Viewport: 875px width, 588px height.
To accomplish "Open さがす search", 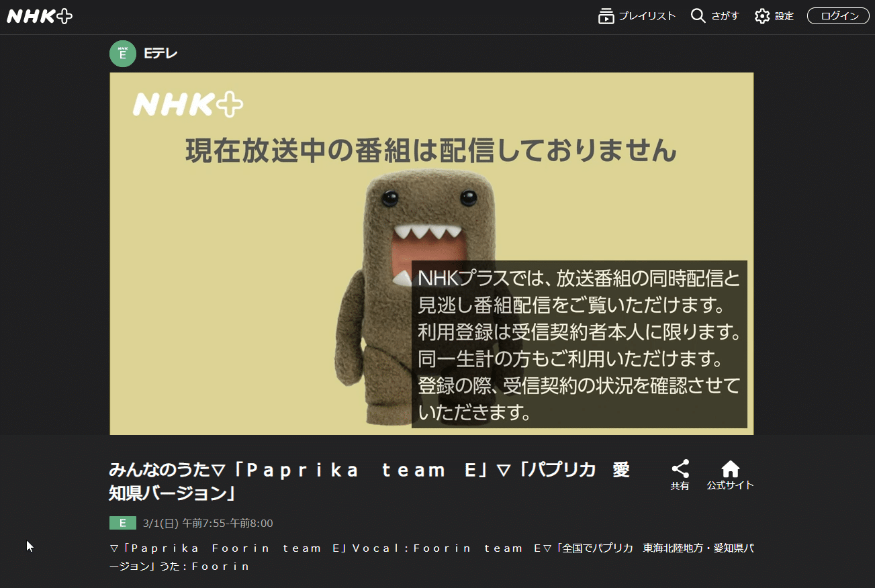I will pos(725,16).
